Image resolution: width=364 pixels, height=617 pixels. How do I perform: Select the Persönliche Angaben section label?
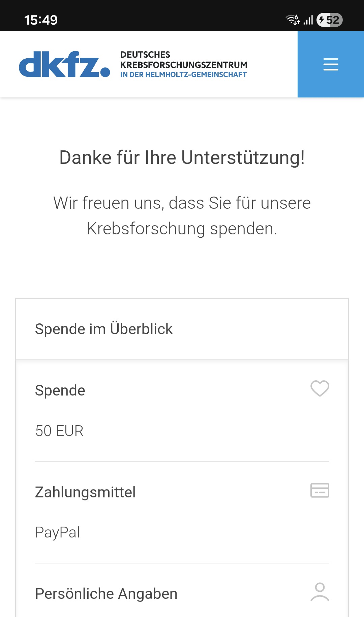pyautogui.click(x=106, y=594)
